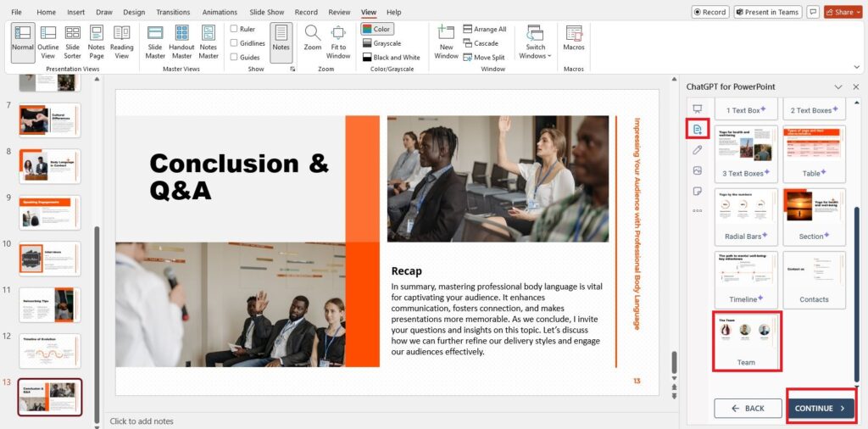Switch to Notes Page view
Image resolution: width=868 pixels, height=429 pixels.
[x=97, y=42]
